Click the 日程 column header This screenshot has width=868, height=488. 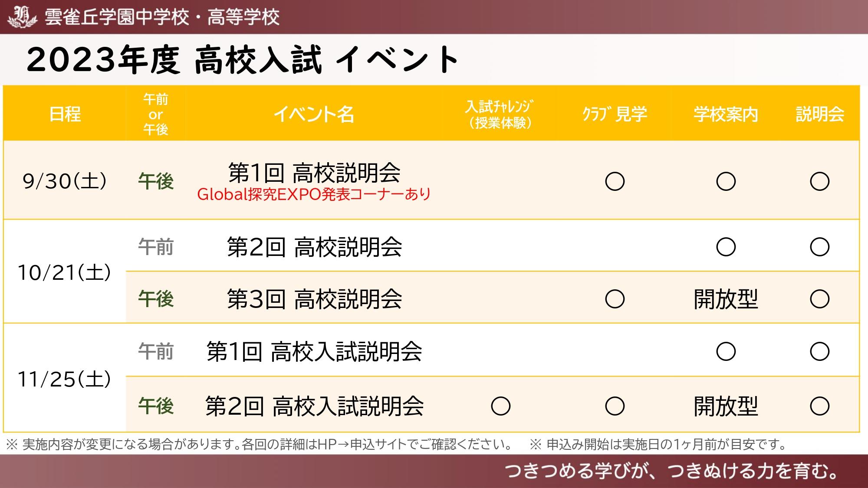(65, 114)
